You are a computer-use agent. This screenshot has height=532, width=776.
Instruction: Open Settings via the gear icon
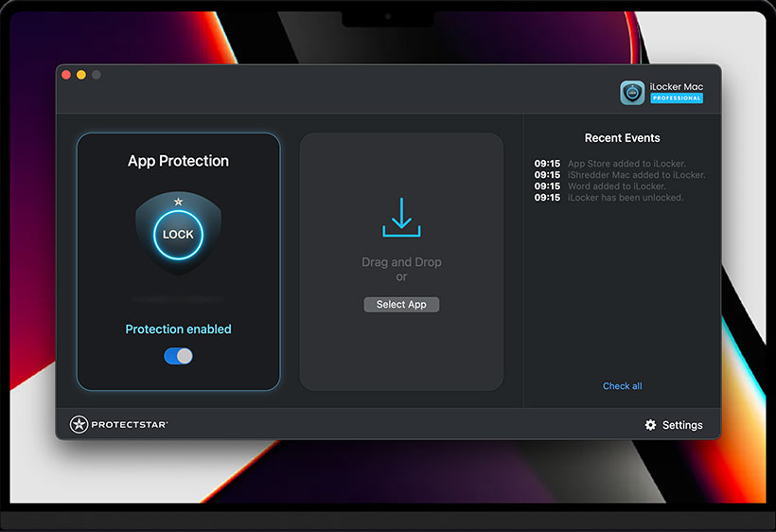point(650,425)
